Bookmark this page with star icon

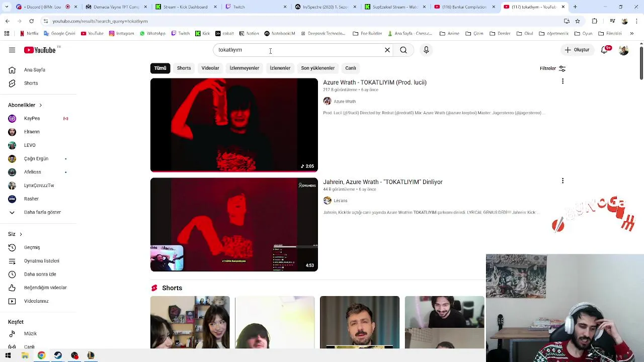coord(578,21)
